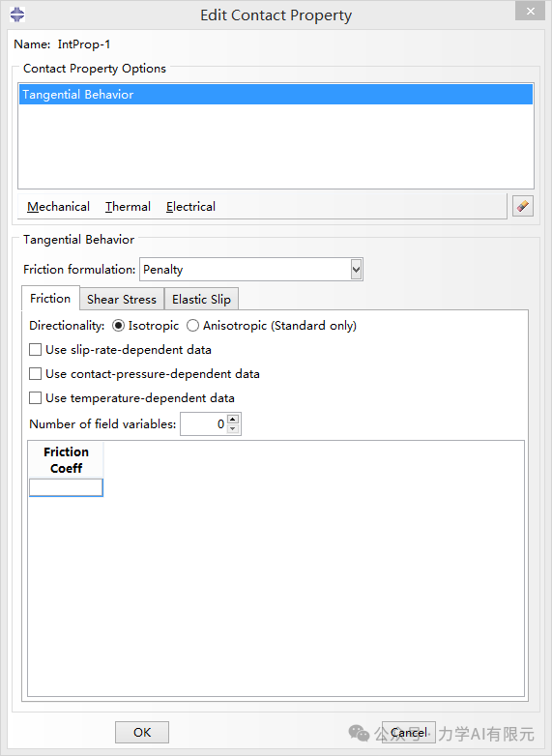Select the Friction tab
This screenshot has width=552, height=756.
click(50, 298)
